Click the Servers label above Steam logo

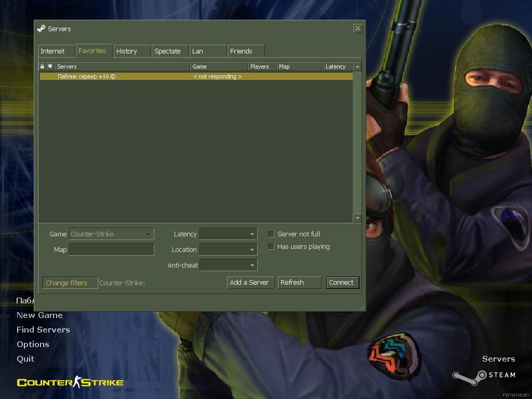498,359
